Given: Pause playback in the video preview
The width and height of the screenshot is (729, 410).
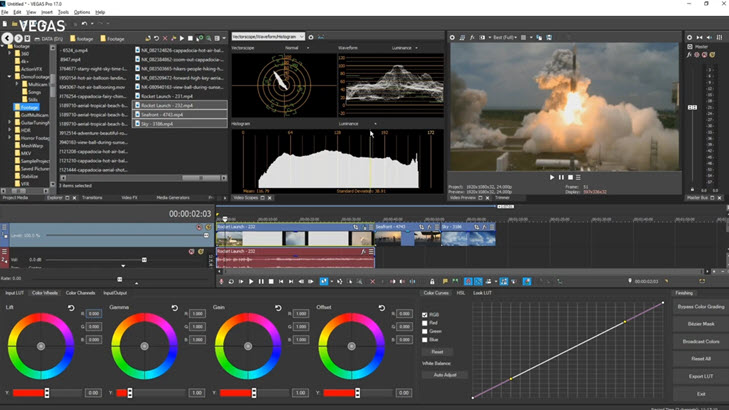Looking at the screenshot, I should 561,177.
